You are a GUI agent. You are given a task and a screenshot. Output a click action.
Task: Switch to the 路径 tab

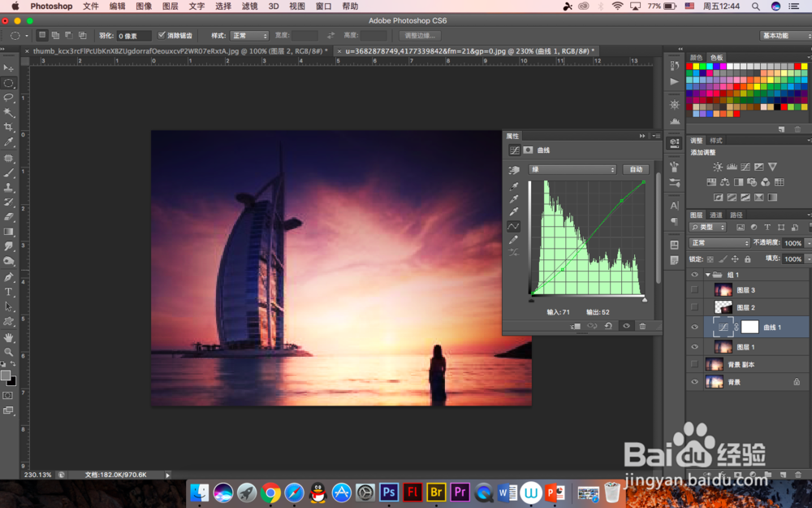click(x=736, y=215)
